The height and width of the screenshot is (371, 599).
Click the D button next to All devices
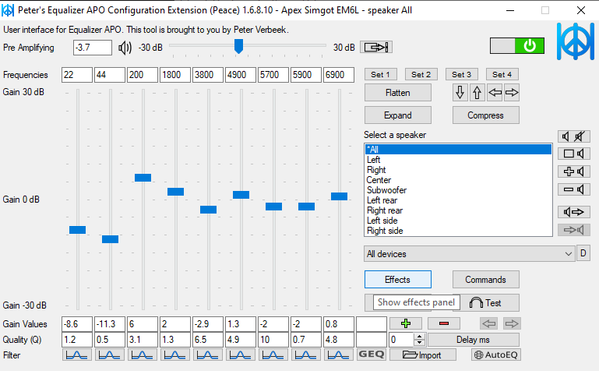(583, 253)
